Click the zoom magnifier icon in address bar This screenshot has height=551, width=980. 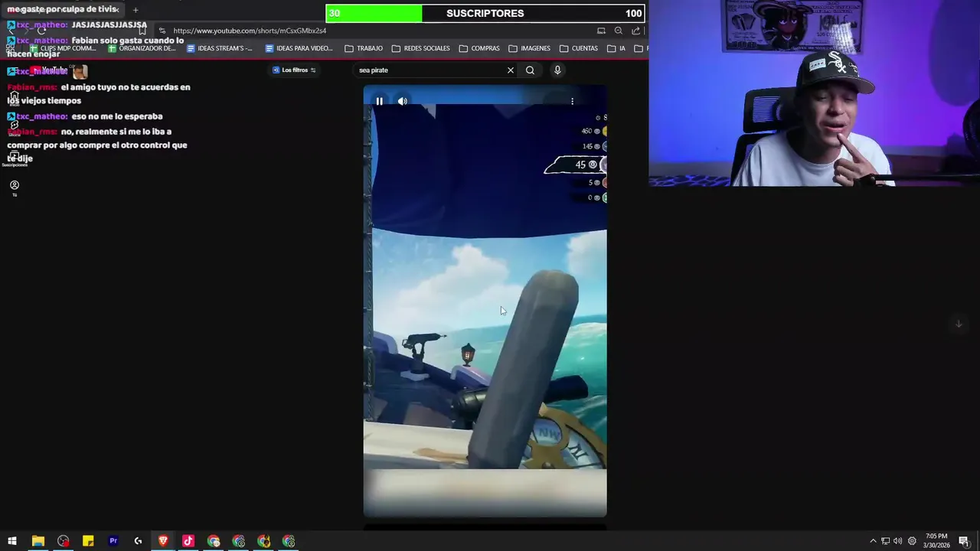pyautogui.click(x=619, y=31)
